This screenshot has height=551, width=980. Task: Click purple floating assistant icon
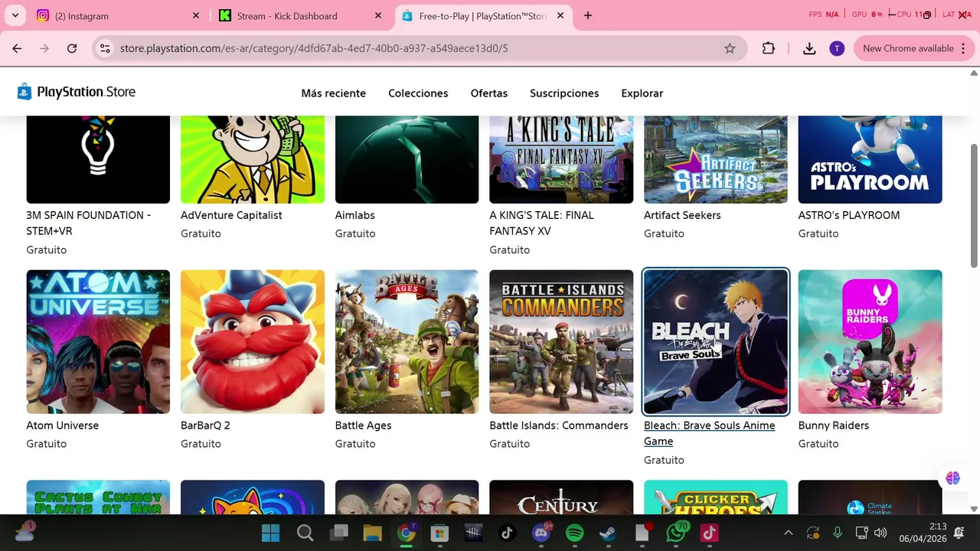[x=953, y=478]
